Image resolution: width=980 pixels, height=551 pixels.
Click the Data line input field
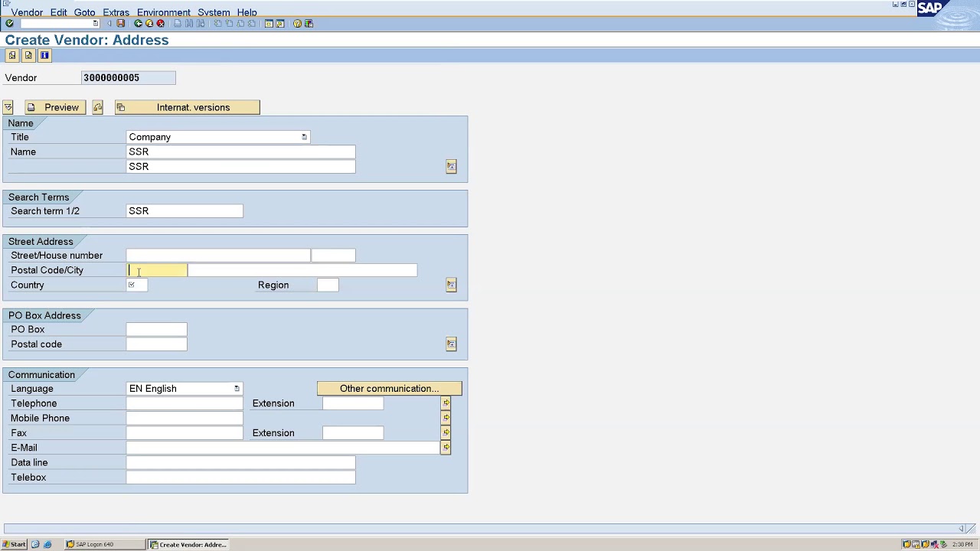(241, 463)
